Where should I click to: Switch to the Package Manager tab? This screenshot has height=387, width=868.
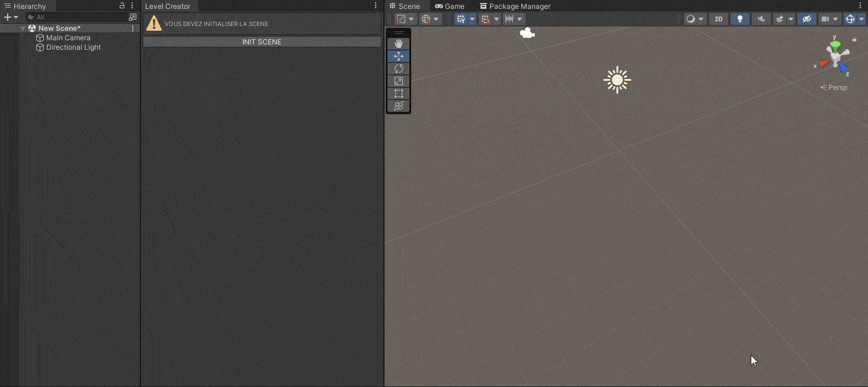point(515,6)
